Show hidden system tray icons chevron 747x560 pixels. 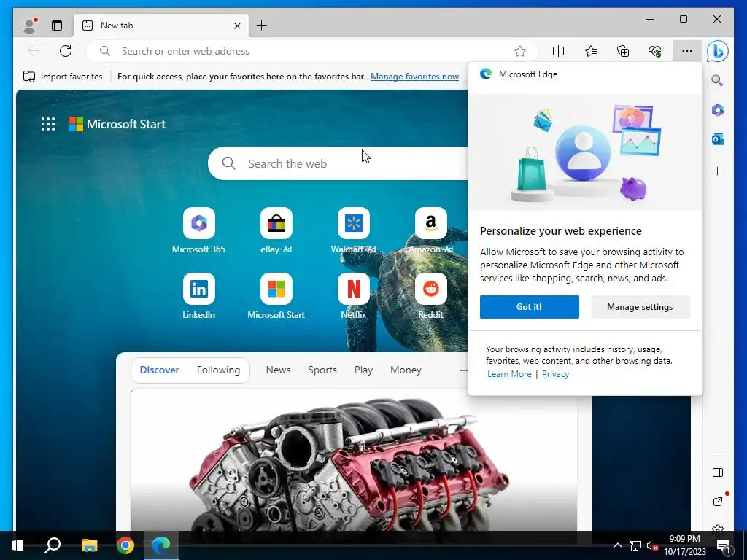click(617, 545)
